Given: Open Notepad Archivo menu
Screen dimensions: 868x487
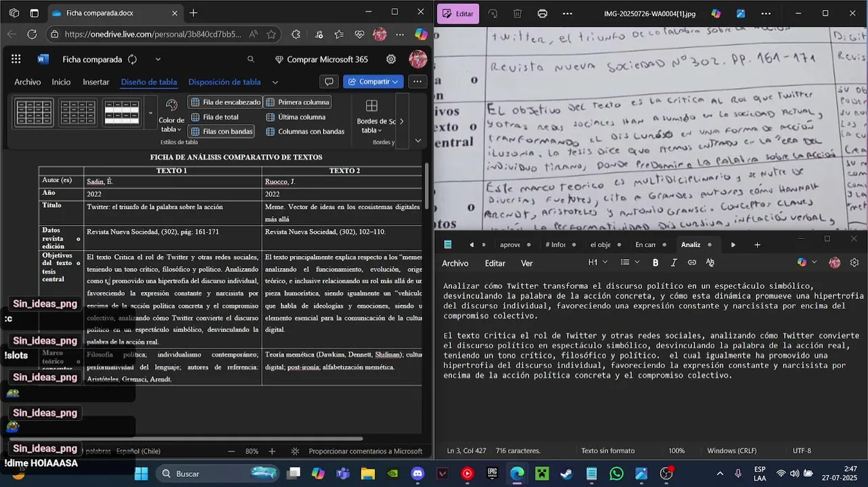Looking at the screenshot, I should 455,263.
